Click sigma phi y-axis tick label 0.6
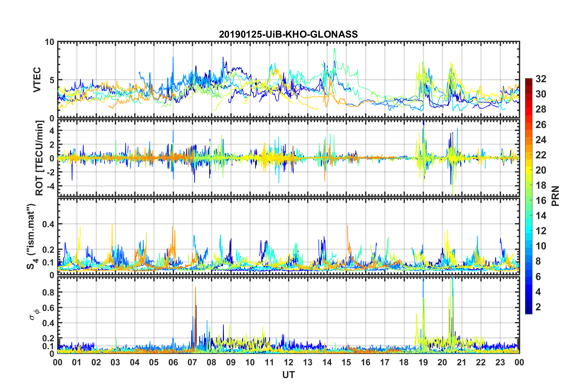The image size is (577, 392). (48, 308)
